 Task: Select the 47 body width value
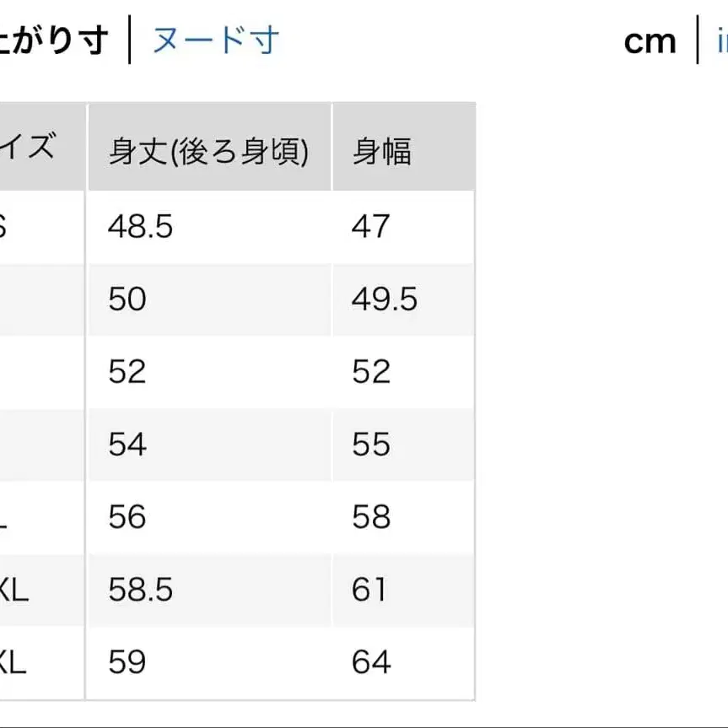[x=371, y=227]
